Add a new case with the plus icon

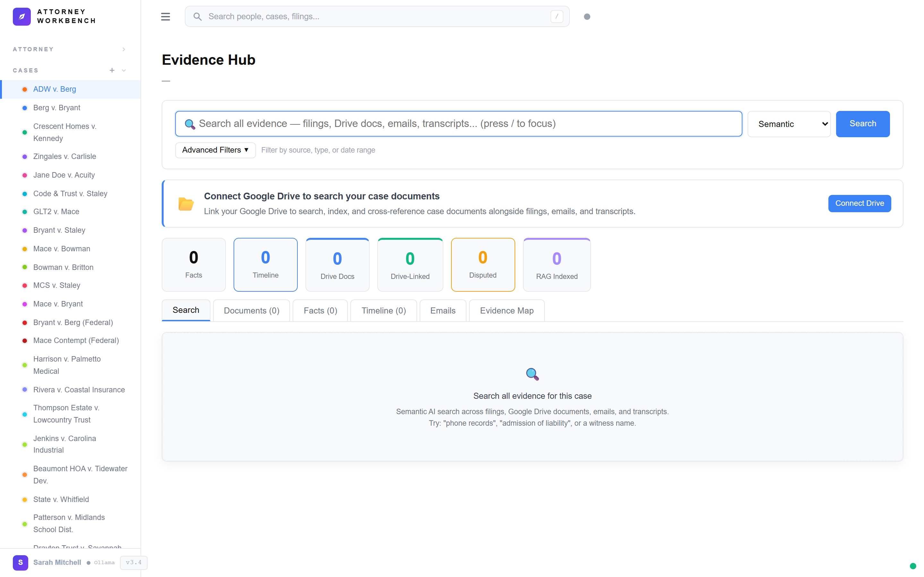112,70
